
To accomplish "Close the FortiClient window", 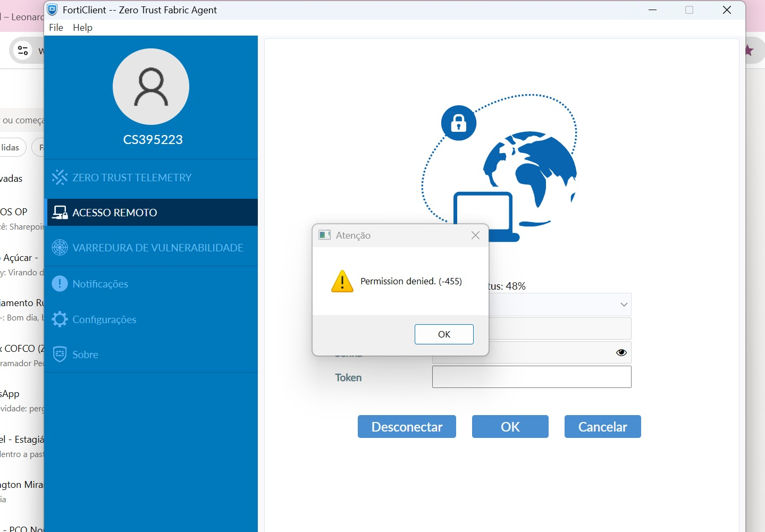I will 727,10.
